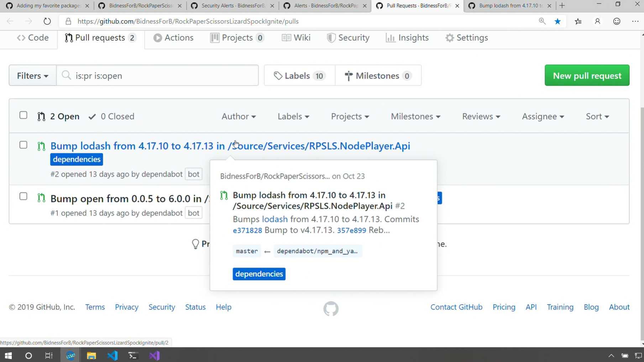Click the Edge browser taskbar icon
The width and height of the screenshot is (644, 362).
coord(70,356)
